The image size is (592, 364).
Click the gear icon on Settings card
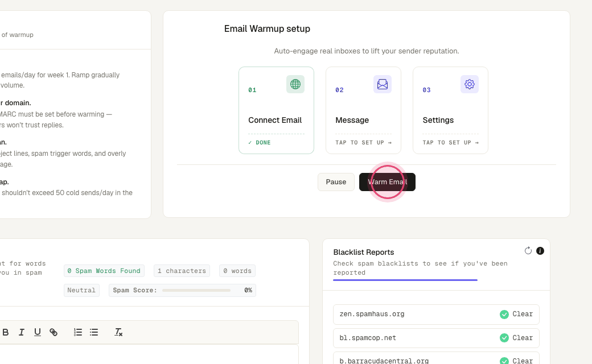(x=470, y=84)
